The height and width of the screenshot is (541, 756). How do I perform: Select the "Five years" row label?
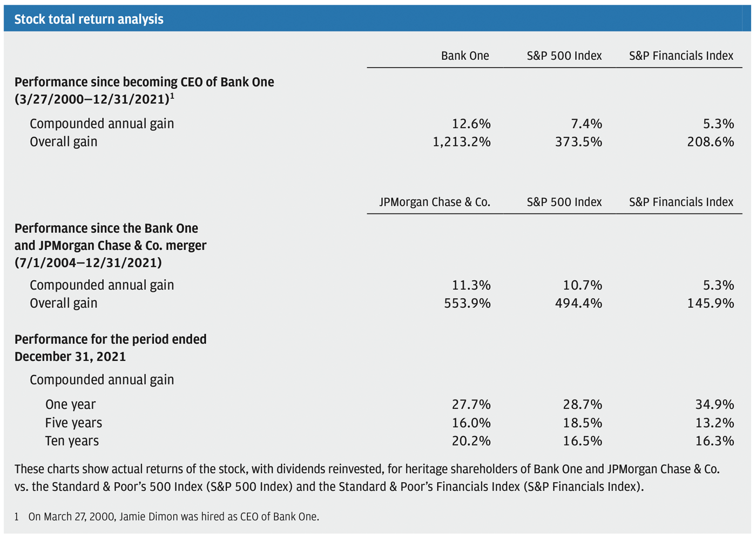pos(73,423)
